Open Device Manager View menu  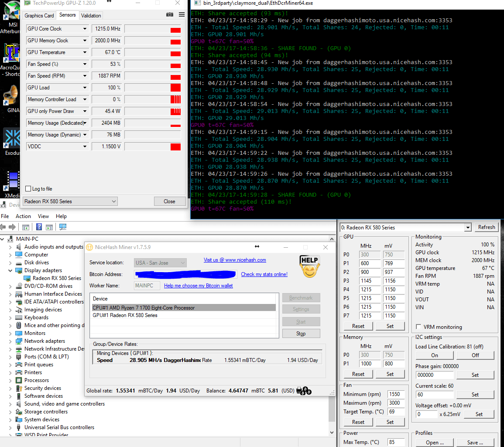43,216
